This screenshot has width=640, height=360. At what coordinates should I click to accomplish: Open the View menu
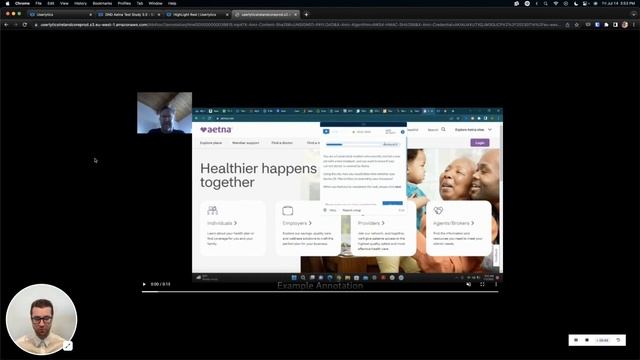64,3
